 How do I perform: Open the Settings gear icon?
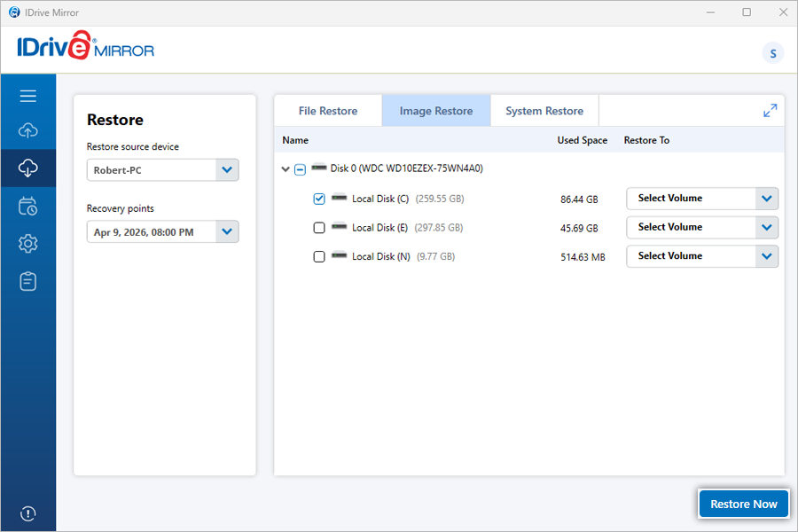[x=27, y=244]
